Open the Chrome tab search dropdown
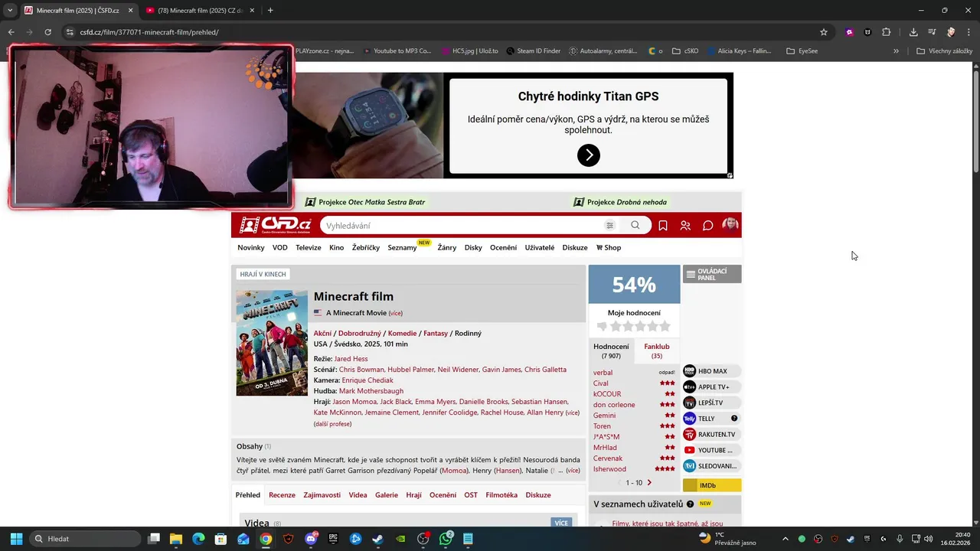The width and height of the screenshot is (980, 551). (9, 10)
